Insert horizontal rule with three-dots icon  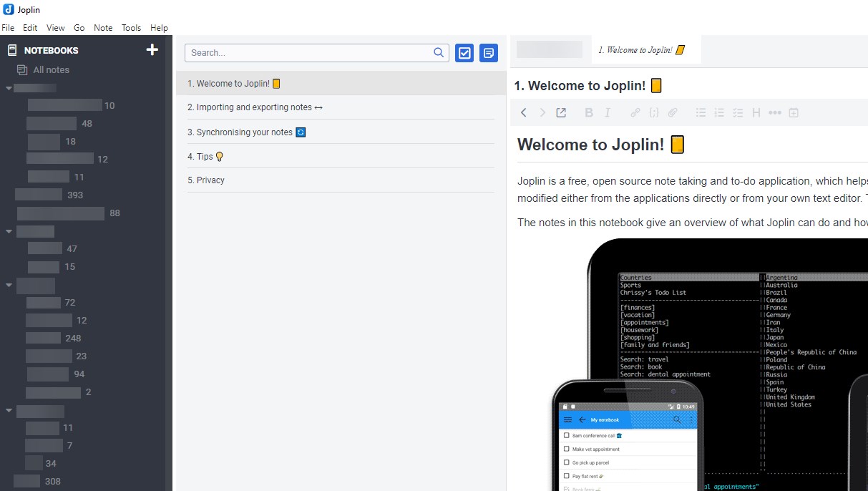[775, 112]
